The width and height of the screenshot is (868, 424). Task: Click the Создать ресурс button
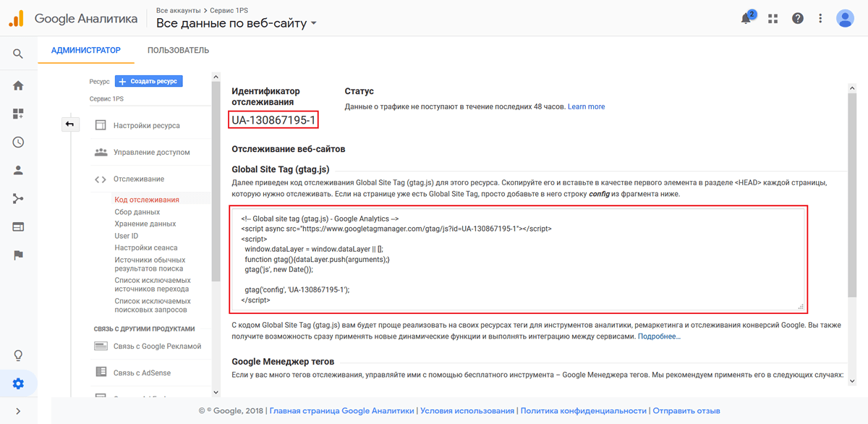(148, 82)
